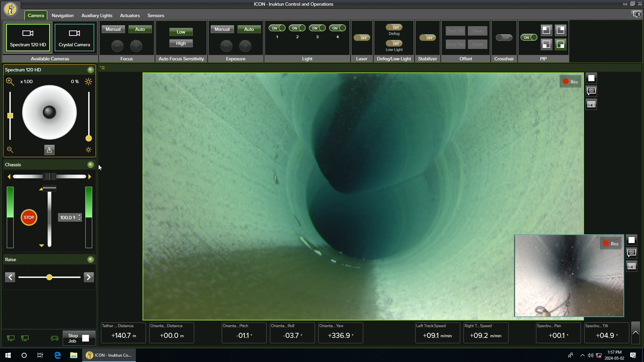Hit the red STOP button in Chassis
Image resolution: width=644 pixels, height=362 pixels.
(29, 218)
